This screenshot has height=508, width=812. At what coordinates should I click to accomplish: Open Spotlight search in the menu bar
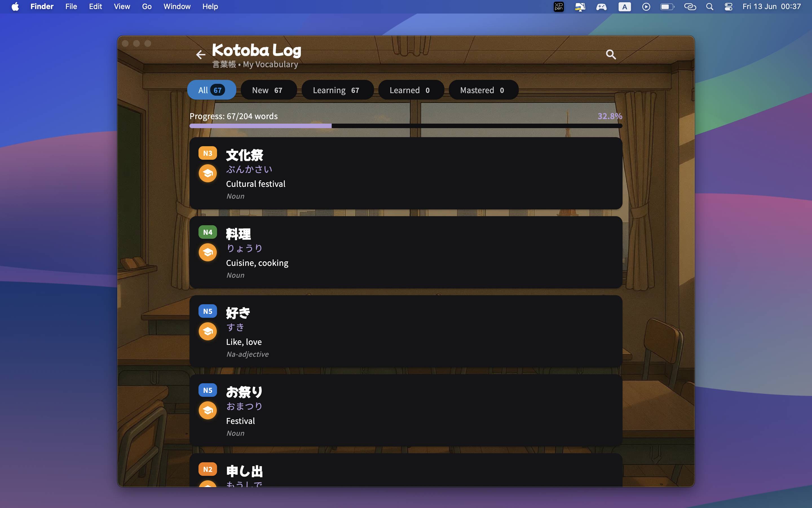709,6
